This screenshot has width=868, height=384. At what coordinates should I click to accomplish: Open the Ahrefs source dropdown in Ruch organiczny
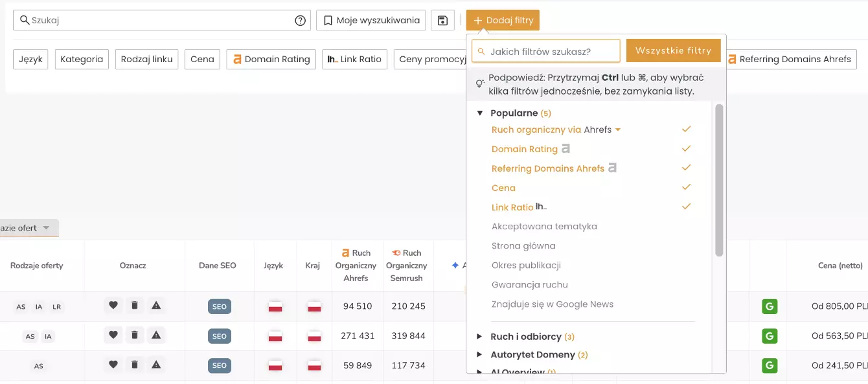[x=602, y=130]
